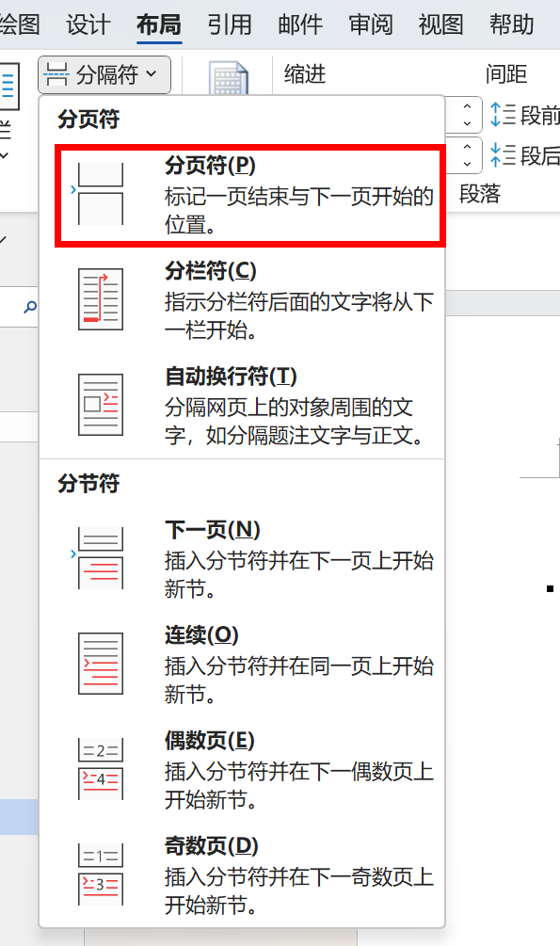The width and height of the screenshot is (560, 946).
Task: Switch to the 视图 tab
Action: [441, 24]
